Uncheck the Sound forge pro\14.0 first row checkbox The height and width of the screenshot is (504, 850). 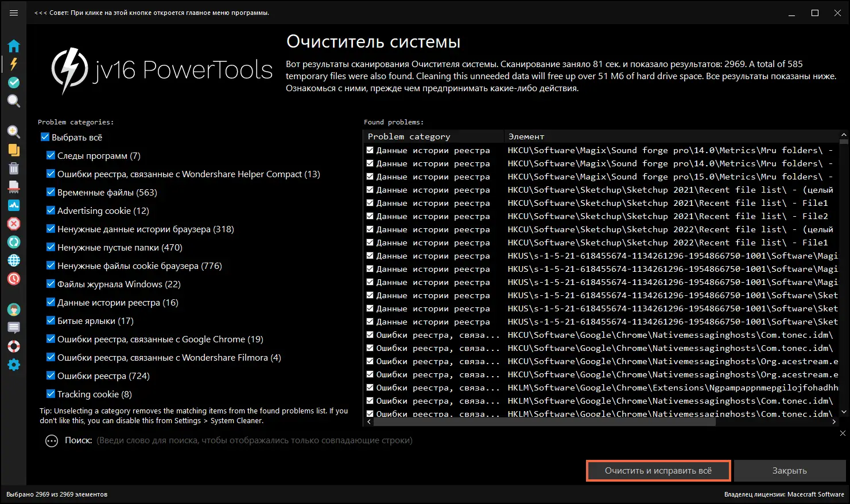pos(370,150)
